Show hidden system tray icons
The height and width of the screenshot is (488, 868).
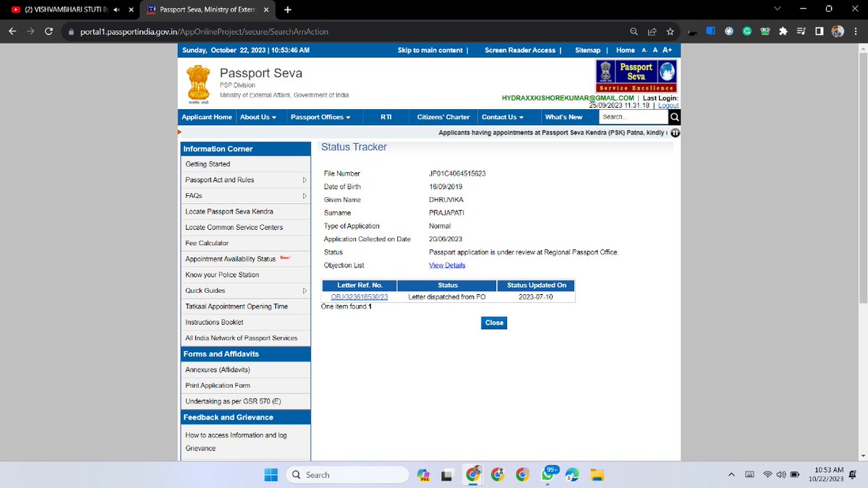[731, 475]
